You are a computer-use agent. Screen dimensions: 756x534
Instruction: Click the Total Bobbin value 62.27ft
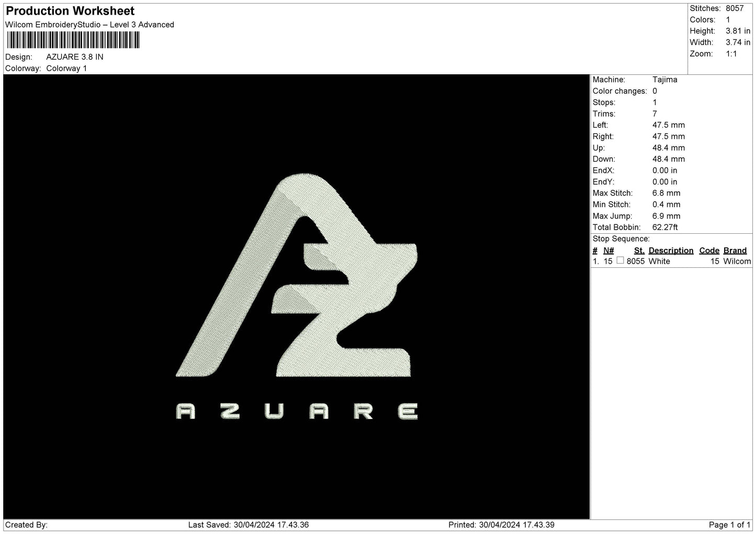click(x=665, y=228)
